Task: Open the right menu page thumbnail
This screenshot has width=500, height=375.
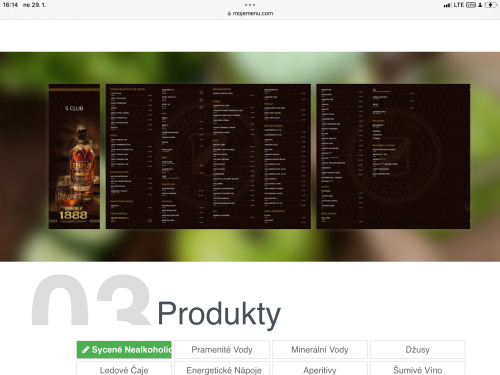Action: [x=393, y=156]
